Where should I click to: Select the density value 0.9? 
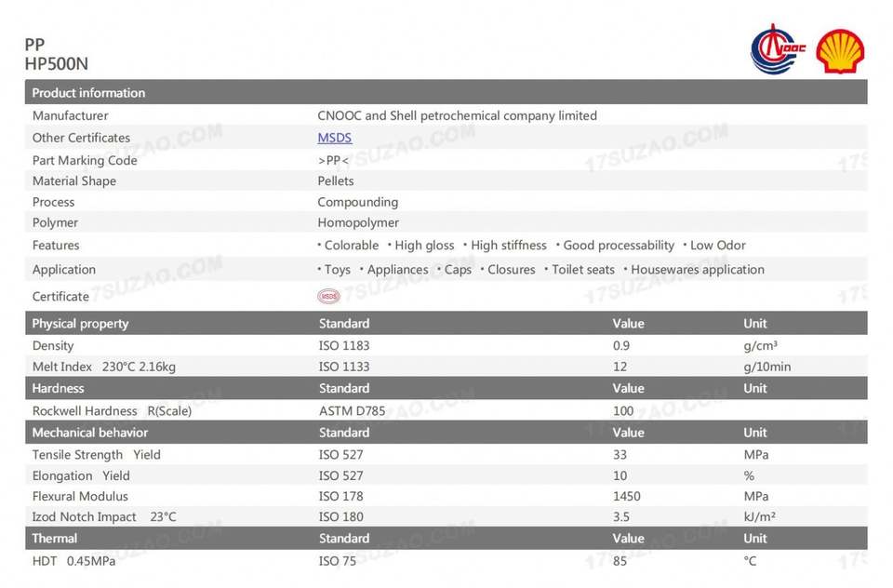(x=621, y=346)
